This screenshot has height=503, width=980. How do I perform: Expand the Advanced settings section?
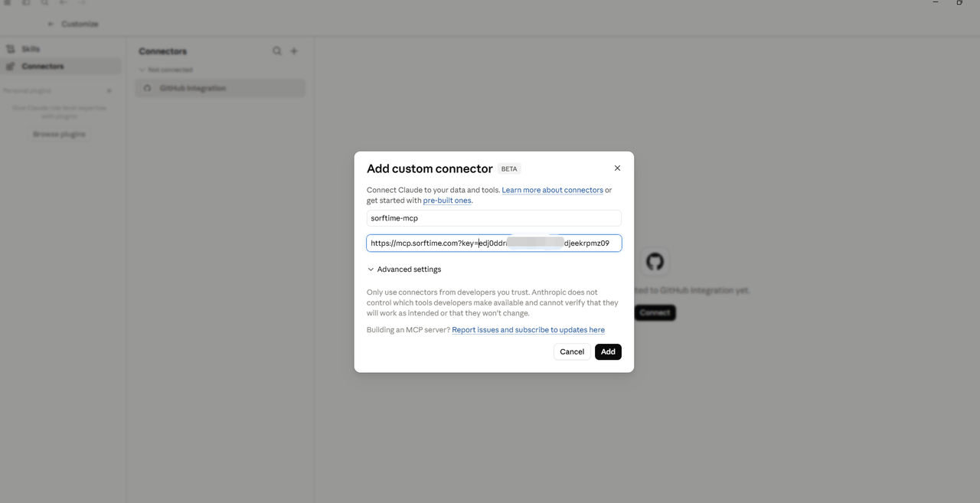404,269
